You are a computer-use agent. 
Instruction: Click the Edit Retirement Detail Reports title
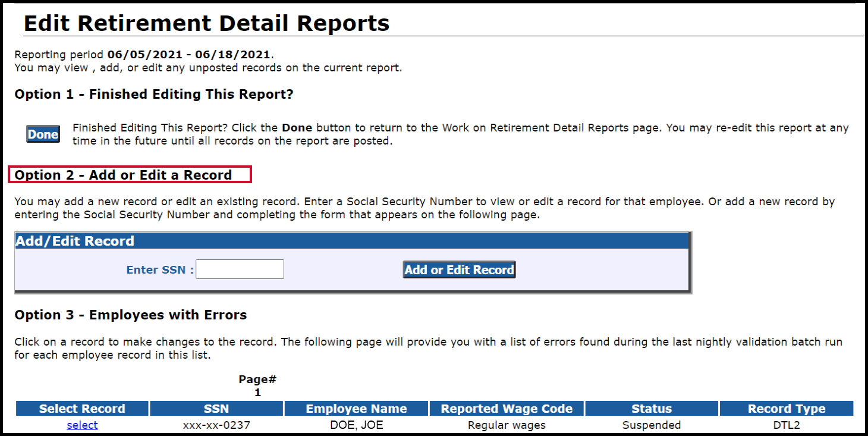pyautogui.click(x=206, y=23)
